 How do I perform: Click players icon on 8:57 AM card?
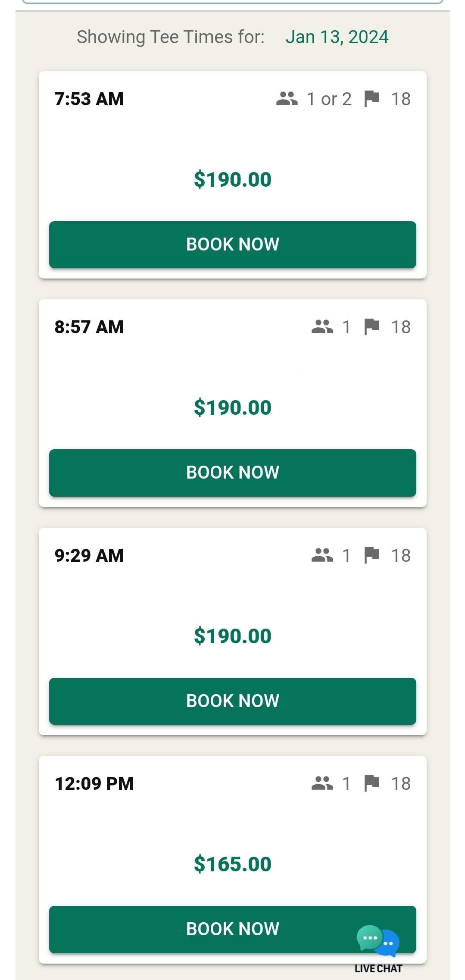tap(322, 327)
